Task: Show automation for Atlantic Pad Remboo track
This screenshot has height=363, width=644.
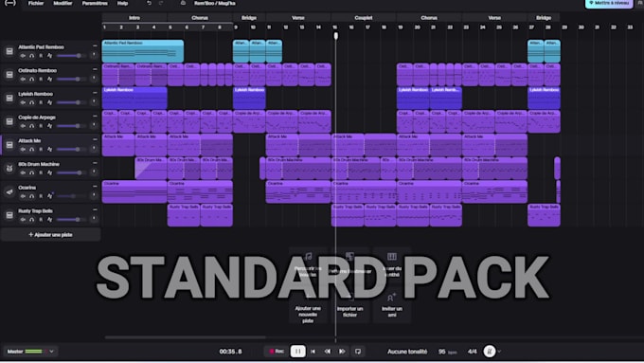Action: pos(49,56)
